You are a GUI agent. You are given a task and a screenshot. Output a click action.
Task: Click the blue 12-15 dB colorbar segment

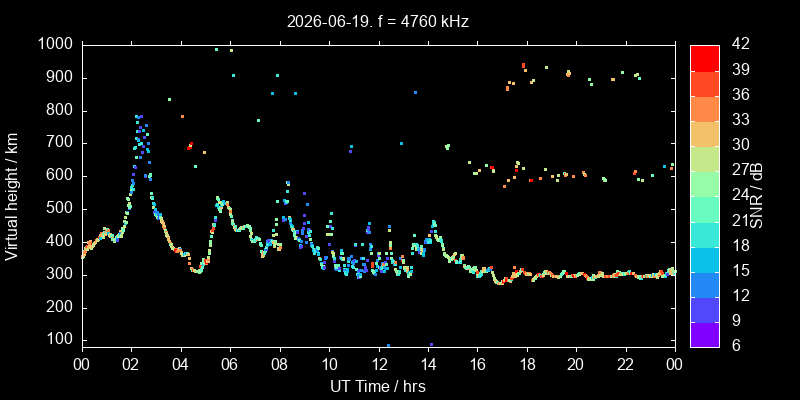705,285
